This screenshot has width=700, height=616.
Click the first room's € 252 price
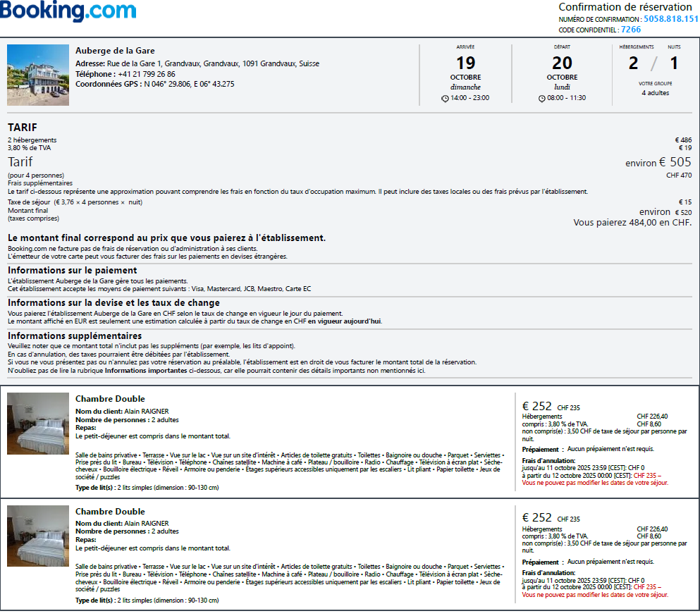coord(537,406)
